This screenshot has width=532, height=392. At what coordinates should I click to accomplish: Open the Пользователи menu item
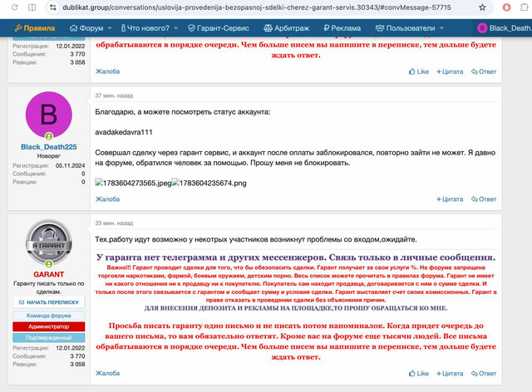click(x=405, y=28)
